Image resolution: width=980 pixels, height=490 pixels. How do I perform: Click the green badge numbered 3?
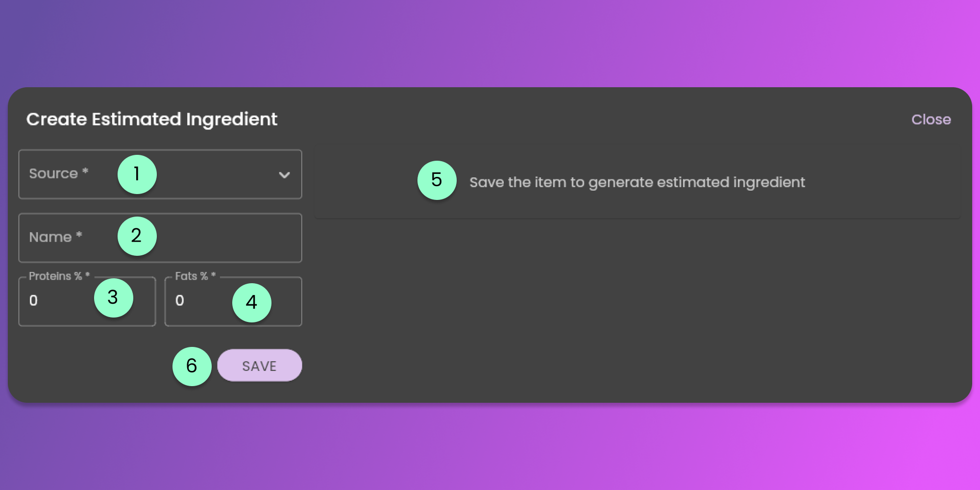click(113, 297)
